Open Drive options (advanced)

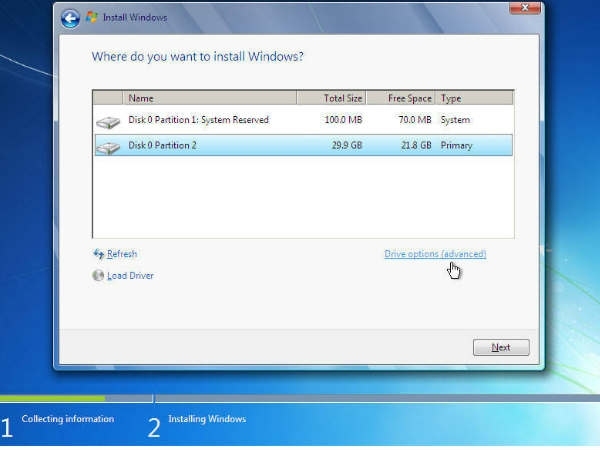coord(435,254)
